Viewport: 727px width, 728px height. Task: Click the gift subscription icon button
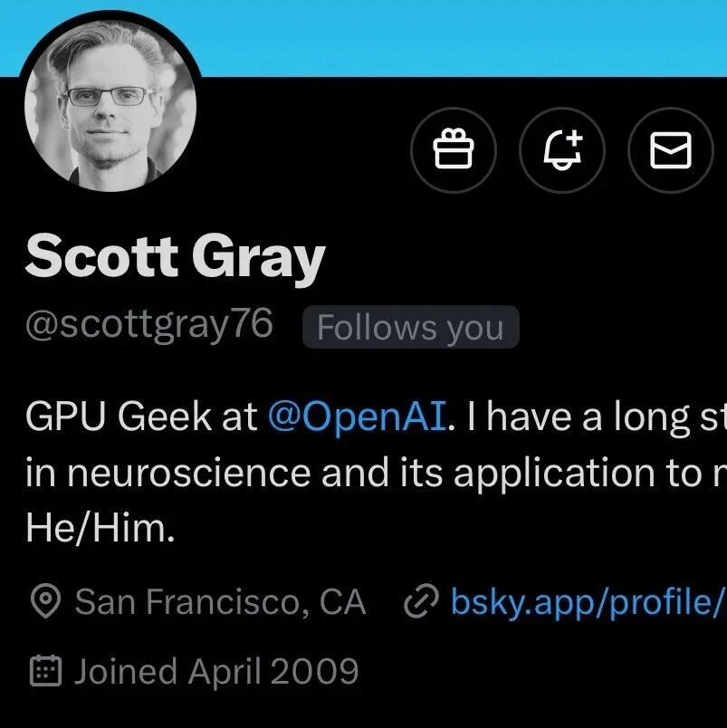454,149
